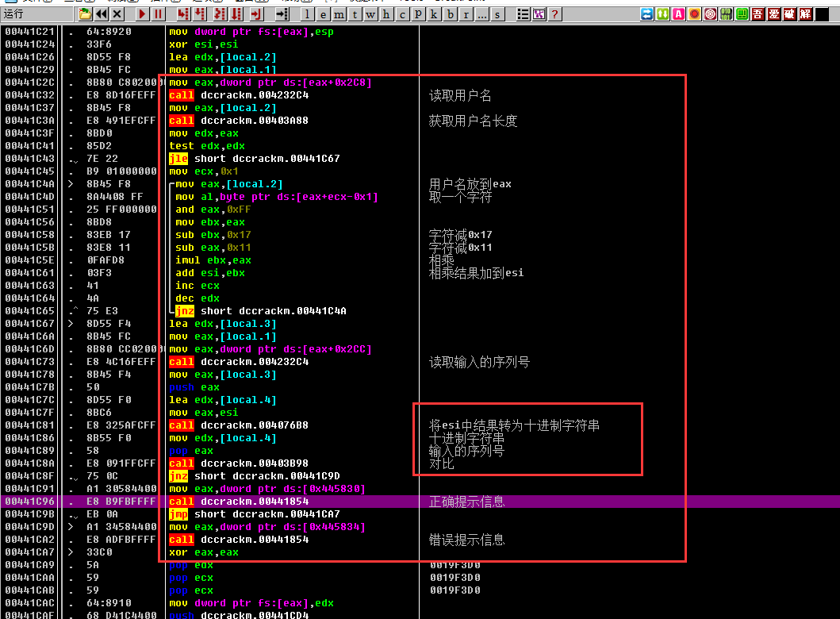Open Memory map with the m button
The image size is (840, 619).
pyautogui.click(x=339, y=14)
